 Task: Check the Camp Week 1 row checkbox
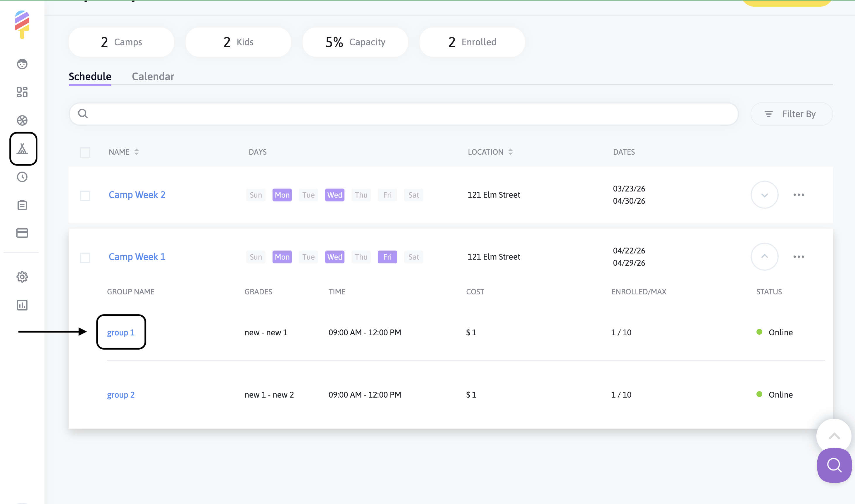click(85, 258)
